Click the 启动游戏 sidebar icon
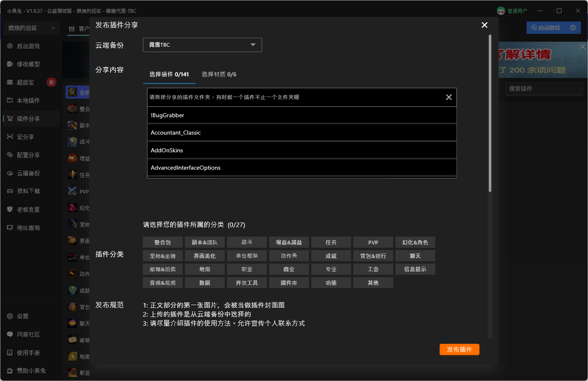Image resolution: width=588 pixels, height=381 pixels. (x=10, y=46)
